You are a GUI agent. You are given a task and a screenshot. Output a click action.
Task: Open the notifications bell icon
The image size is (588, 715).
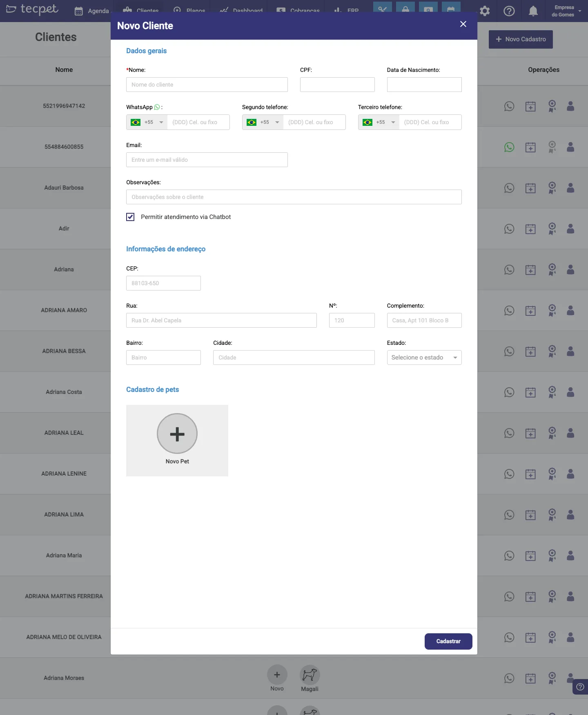click(x=533, y=11)
